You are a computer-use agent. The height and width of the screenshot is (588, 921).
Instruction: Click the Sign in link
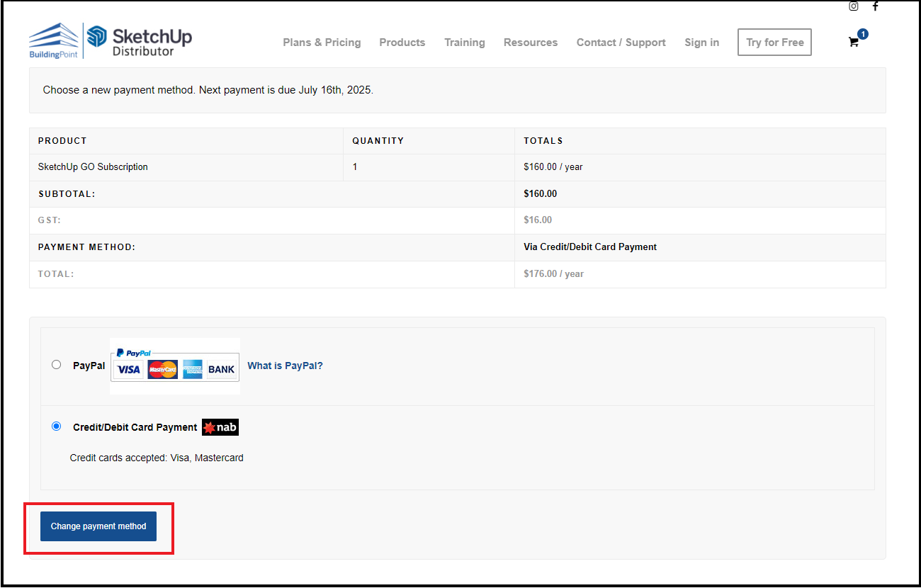coord(701,43)
